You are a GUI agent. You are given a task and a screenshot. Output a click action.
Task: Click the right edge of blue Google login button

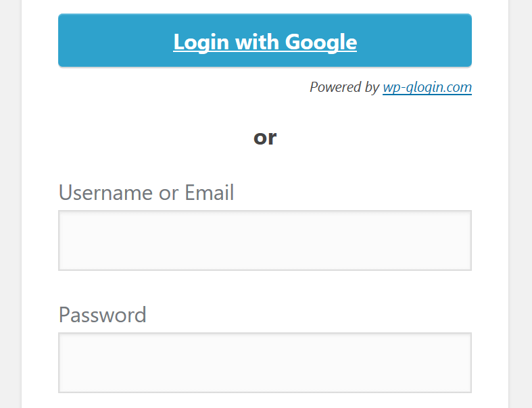(x=467, y=41)
